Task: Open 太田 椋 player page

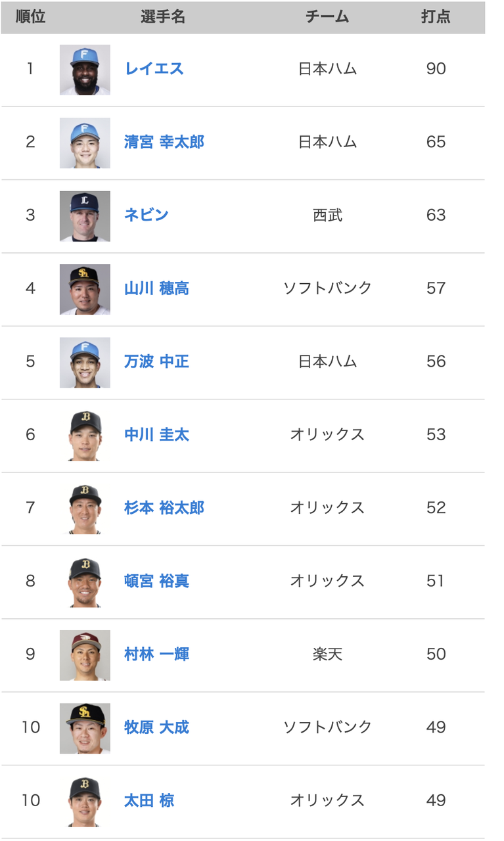Action: tap(149, 800)
